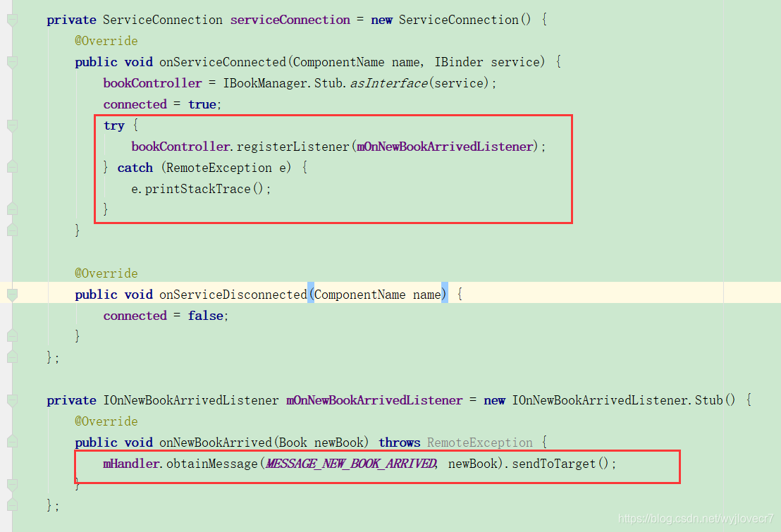Click the false keyword after connected =
This screenshot has width=781, height=532.
tap(205, 316)
